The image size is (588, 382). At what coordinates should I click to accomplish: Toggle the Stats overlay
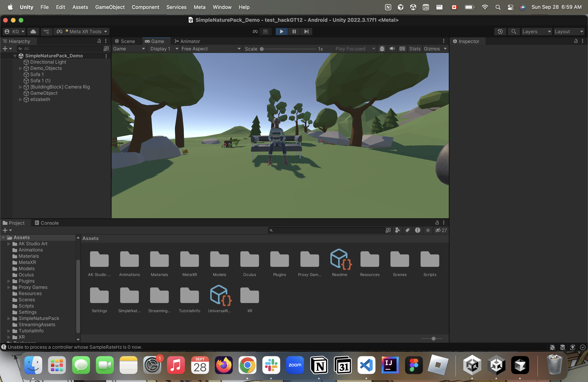[x=415, y=49]
